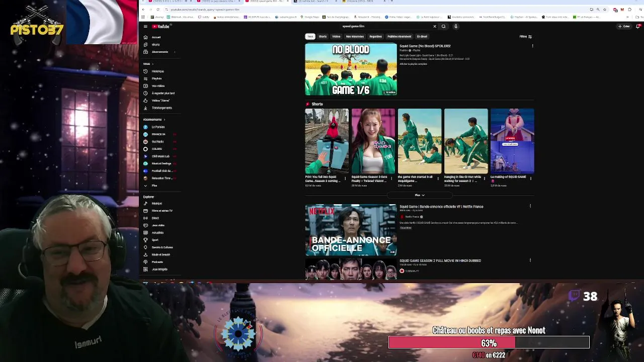Open the COLORS channel subscription
This screenshot has height=362, width=644.
coord(156,149)
